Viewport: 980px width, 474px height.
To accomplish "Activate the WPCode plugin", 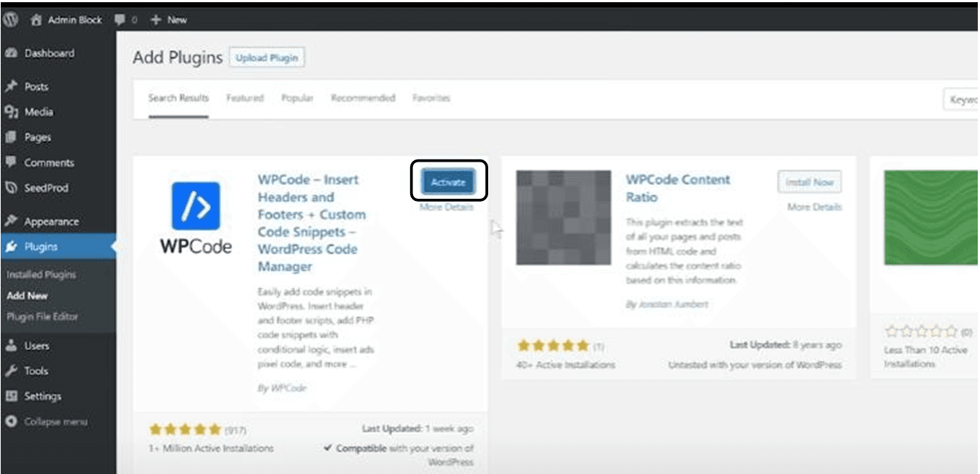I will tap(448, 182).
